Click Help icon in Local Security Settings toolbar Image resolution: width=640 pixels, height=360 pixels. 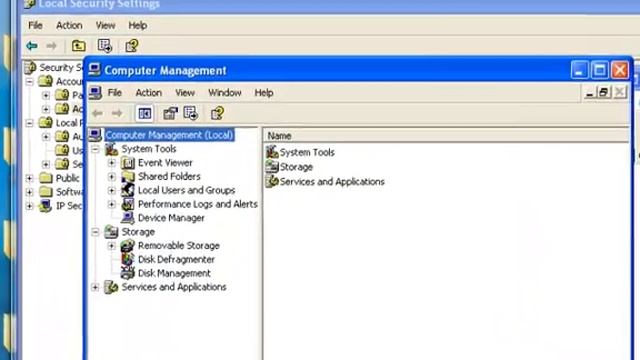[x=131, y=46]
